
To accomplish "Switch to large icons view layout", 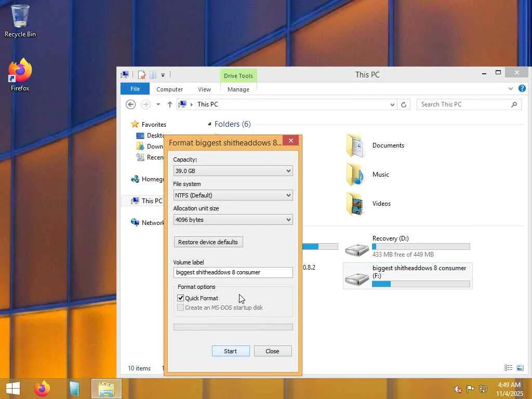I will 520,368.
